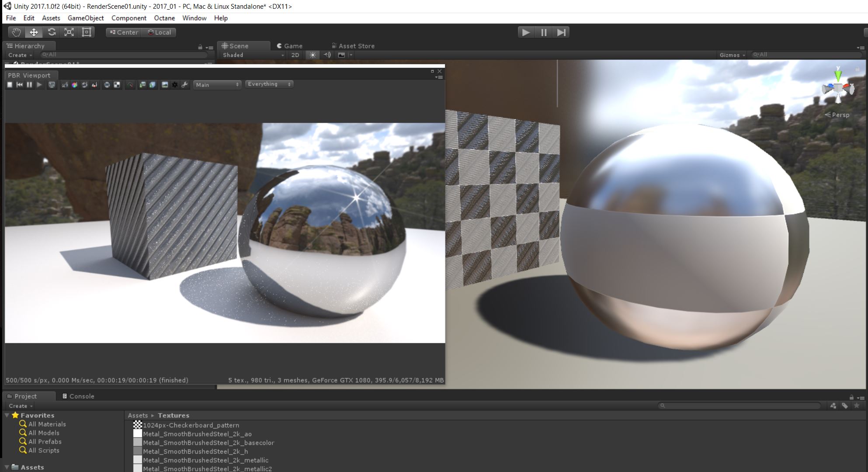Select the Hand tool in toolbar

(x=16, y=32)
